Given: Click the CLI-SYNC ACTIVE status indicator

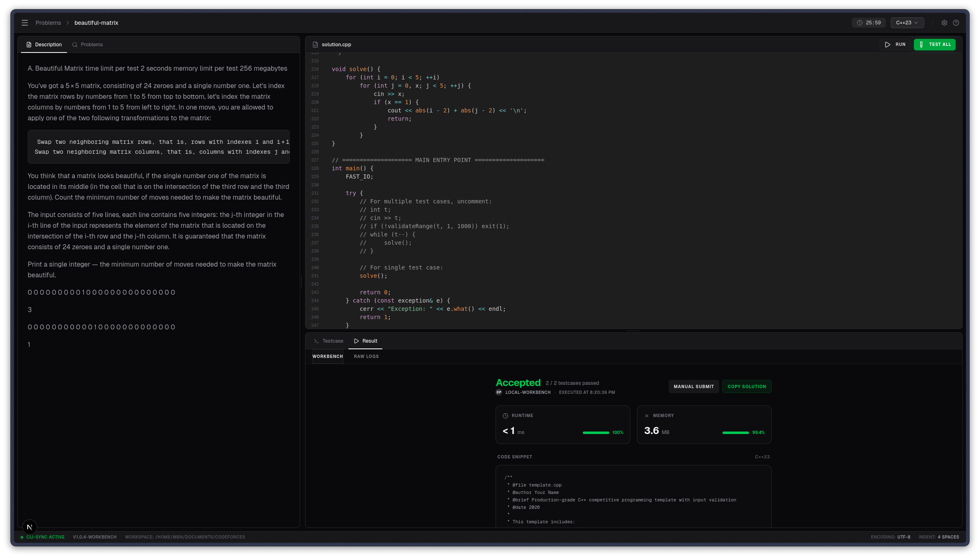Looking at the screenshot, I should (43, 537).
